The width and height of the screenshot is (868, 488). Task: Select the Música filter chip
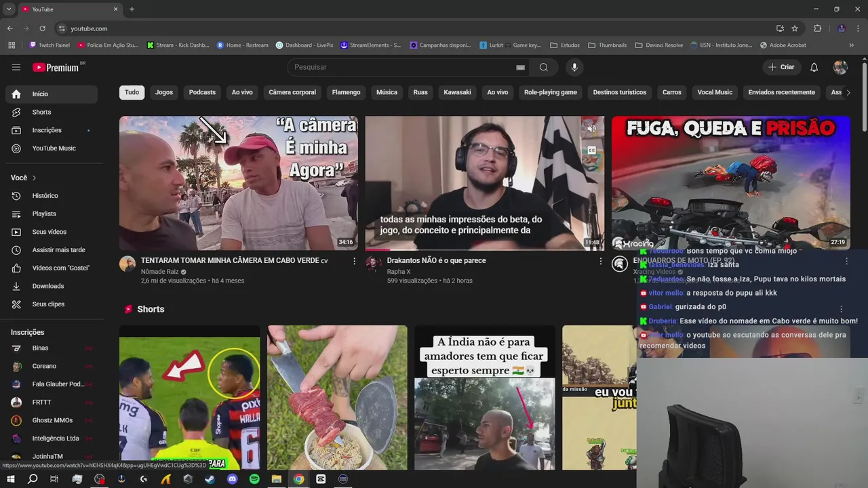(x=387, y=92)
